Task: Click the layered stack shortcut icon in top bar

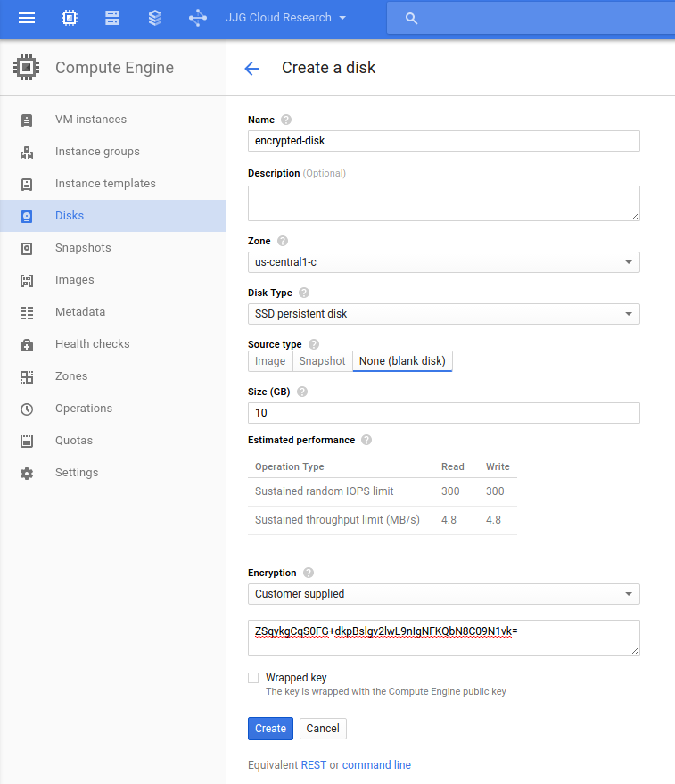Action: (154, 17)
